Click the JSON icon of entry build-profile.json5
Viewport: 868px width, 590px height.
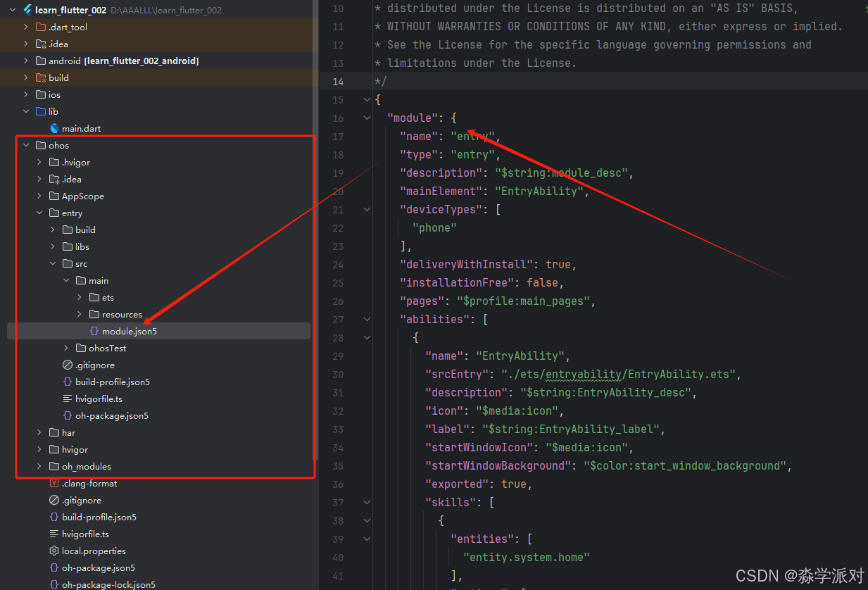pos(68,382)
